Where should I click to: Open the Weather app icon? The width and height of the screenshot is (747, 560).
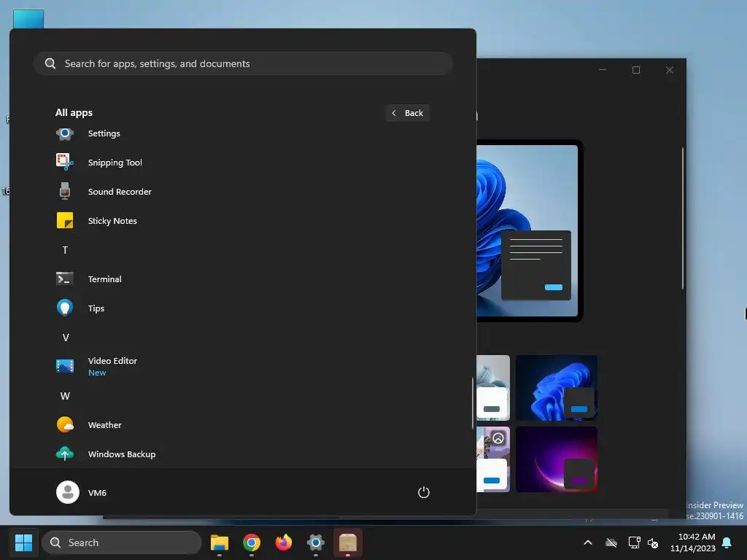click(x=65, y=424)
